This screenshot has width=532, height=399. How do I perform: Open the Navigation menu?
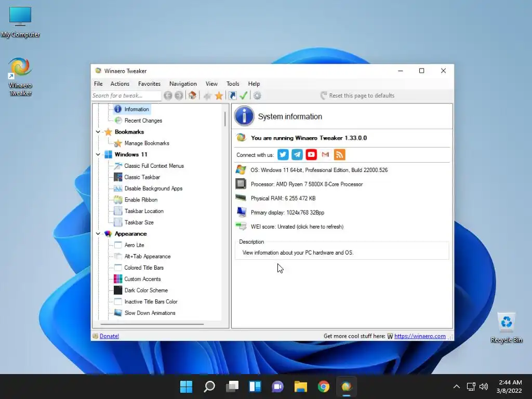(183, 84)
